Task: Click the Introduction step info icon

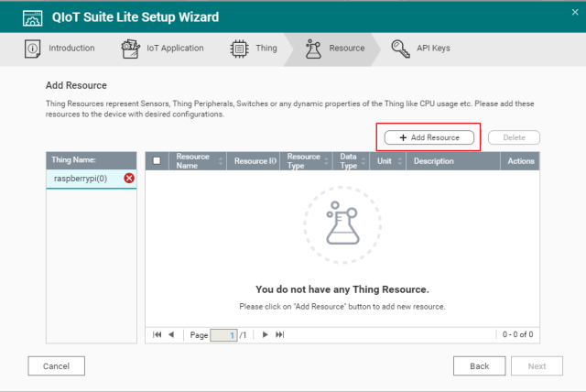Action: click(x=33, y=49)
